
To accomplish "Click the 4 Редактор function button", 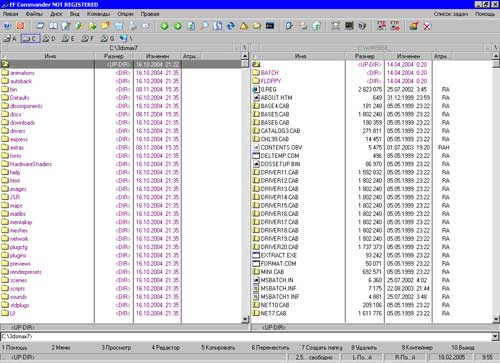I will tap(166, 348).
